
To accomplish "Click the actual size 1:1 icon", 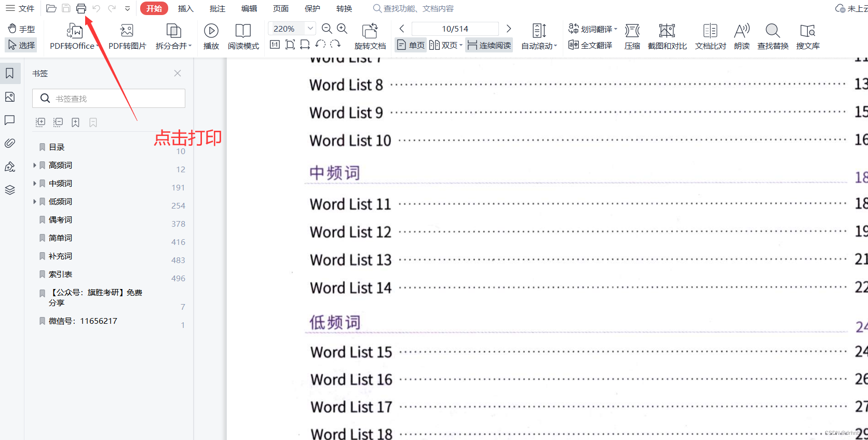I will point(275,45).
